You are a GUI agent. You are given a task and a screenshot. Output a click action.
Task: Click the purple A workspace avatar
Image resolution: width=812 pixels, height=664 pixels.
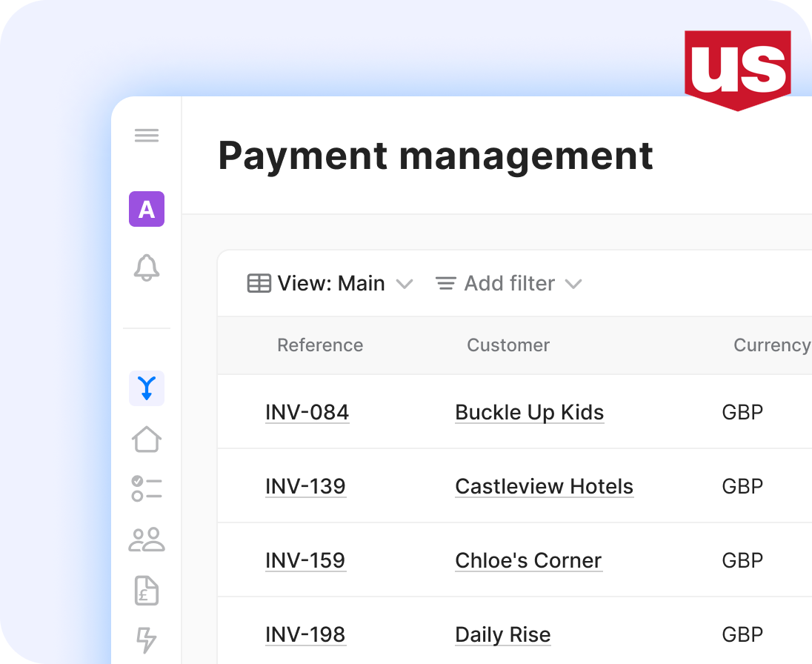coord(147,209)
